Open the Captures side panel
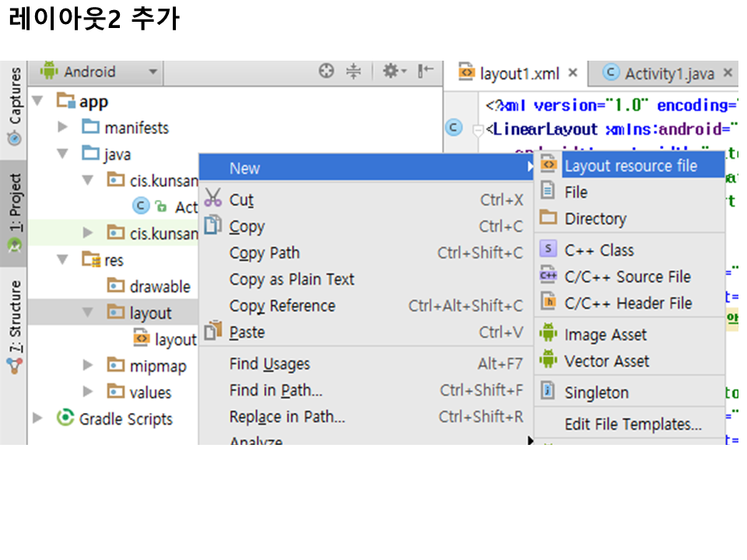This screenshot has width=747, height=560. point(14,105)
